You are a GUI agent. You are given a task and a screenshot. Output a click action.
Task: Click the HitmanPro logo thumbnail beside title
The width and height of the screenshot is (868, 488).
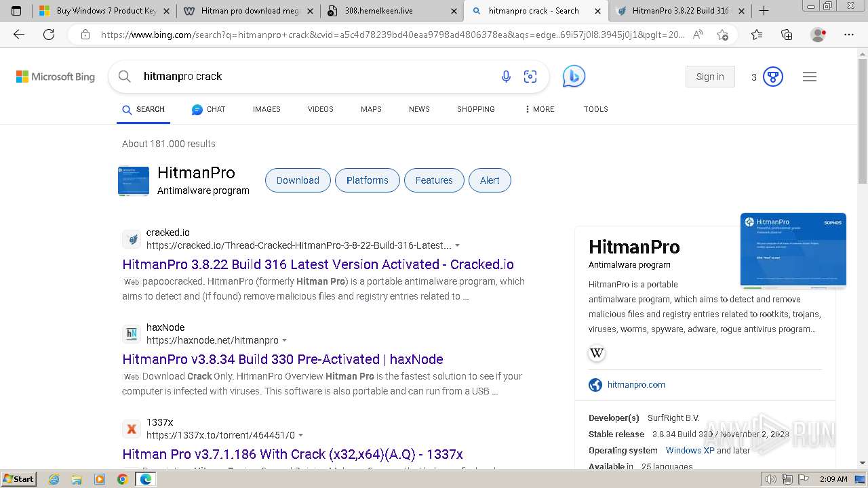click(x=134, y=181)
